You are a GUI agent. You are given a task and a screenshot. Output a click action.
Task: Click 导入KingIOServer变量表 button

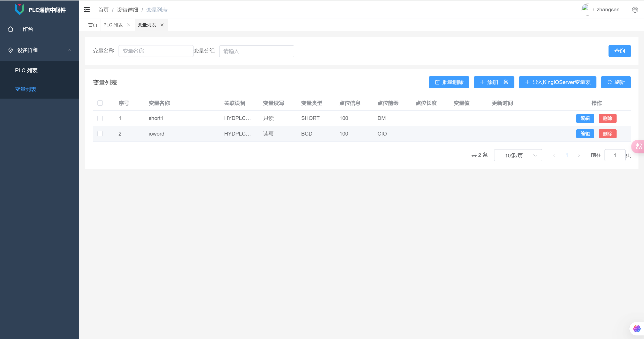(557, 82)
